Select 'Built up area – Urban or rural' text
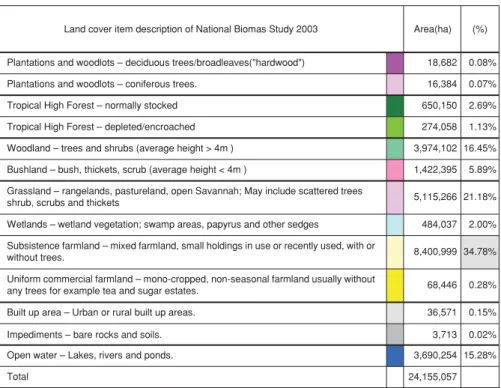501x388 pixels. (101, 312)
